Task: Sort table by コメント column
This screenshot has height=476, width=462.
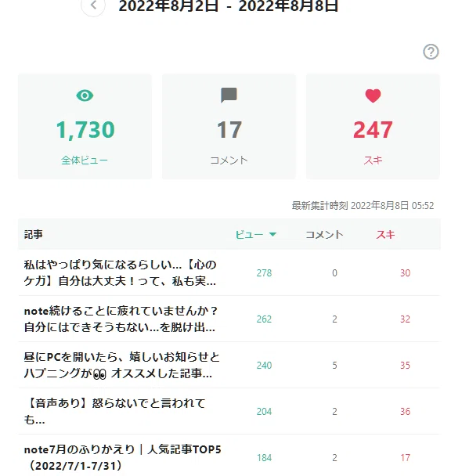Action: coord(324,234)
